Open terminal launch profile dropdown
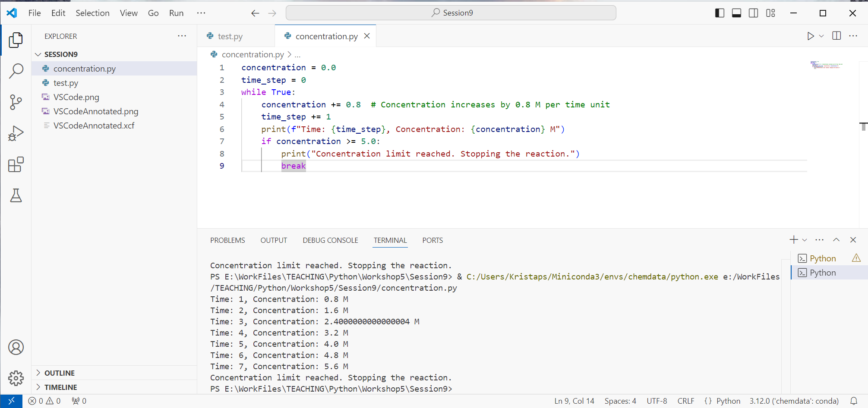868x408 pixels. coord(805,240)
